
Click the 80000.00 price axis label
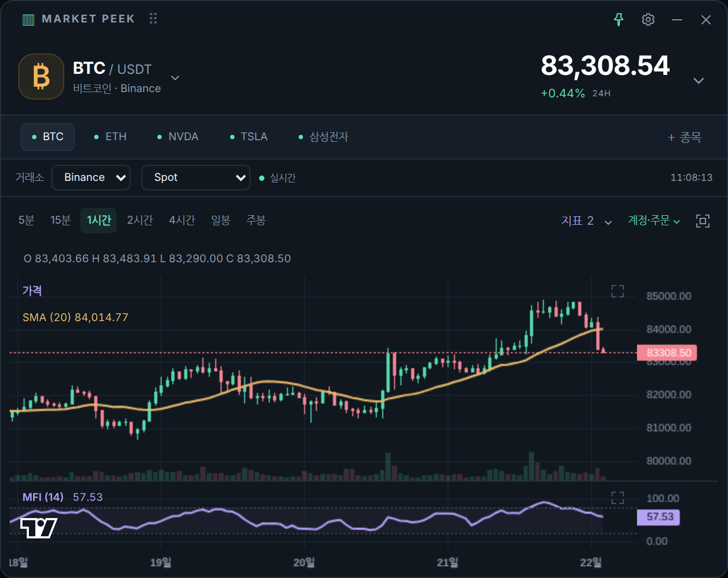pos(669,461)
